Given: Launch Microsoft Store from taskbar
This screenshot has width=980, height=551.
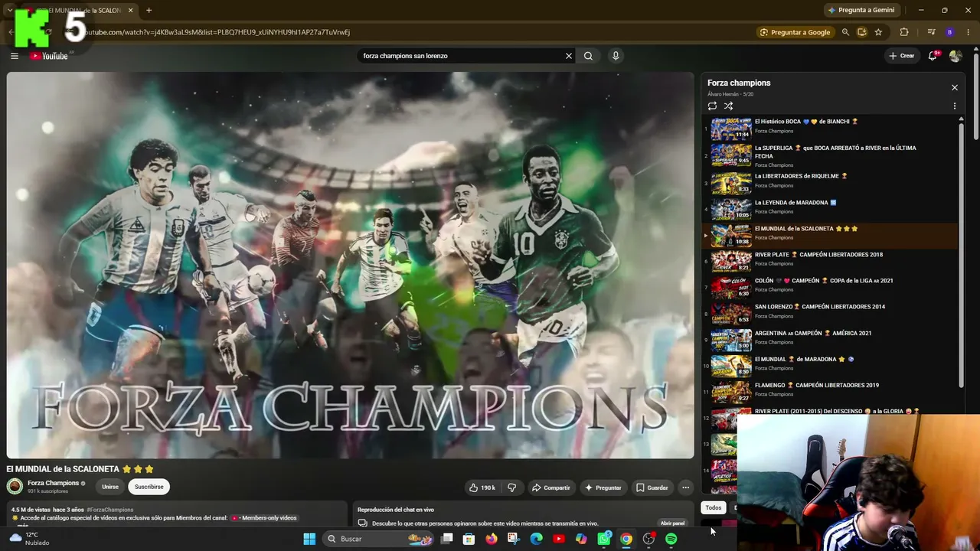Looking at the screenshot, I should point(469,539).
